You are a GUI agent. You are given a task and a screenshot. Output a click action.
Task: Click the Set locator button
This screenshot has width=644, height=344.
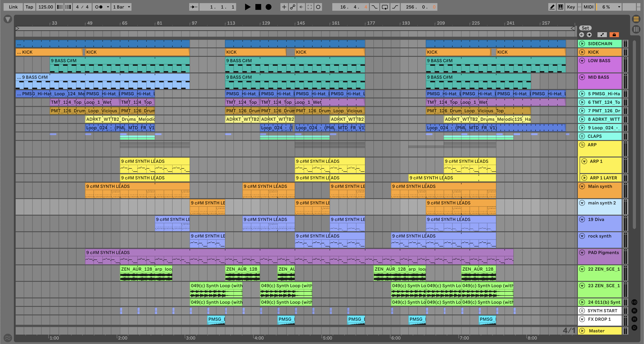(x=585, y=28)
